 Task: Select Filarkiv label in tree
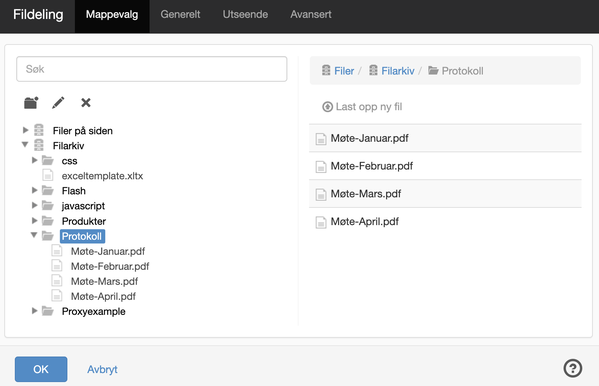tap(68, 146)
